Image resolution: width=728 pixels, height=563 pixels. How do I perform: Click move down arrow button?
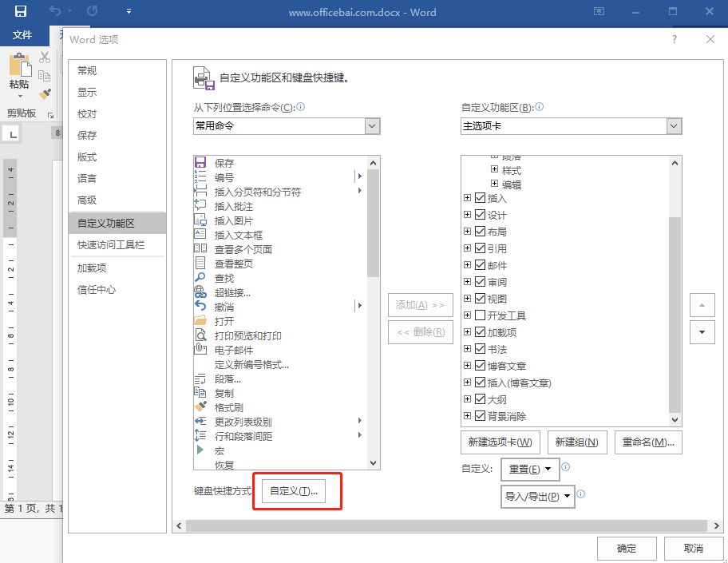(x=702, y=332)
